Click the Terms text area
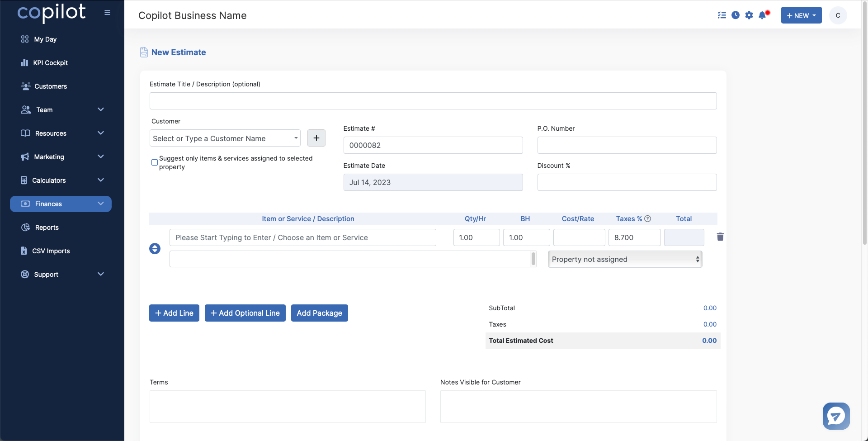868x441 pixels. click(x=288, y=407)
